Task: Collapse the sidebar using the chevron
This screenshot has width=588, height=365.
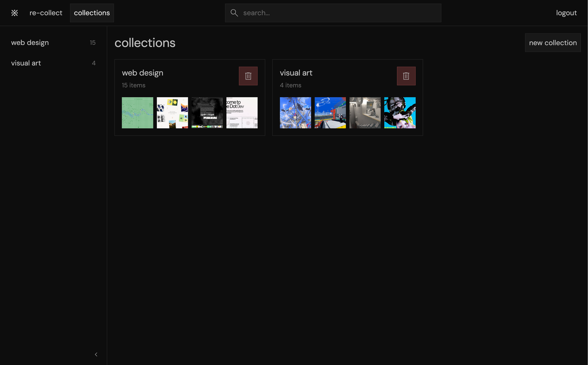Action: [x=96, y=354]
